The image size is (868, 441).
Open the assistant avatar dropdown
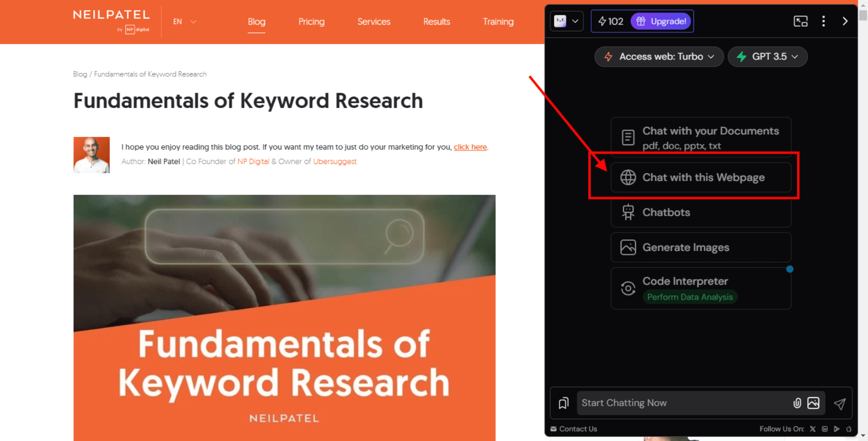click(x=567, y=21)
